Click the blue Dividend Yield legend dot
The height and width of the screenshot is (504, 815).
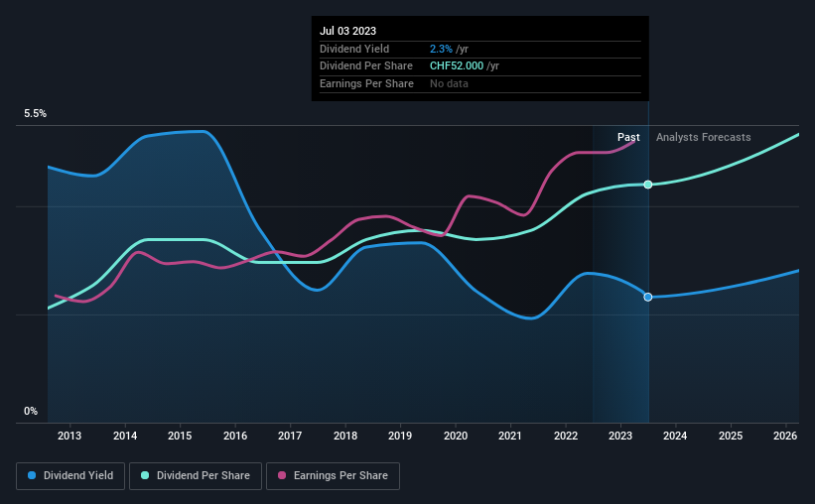tap(32, 475)
